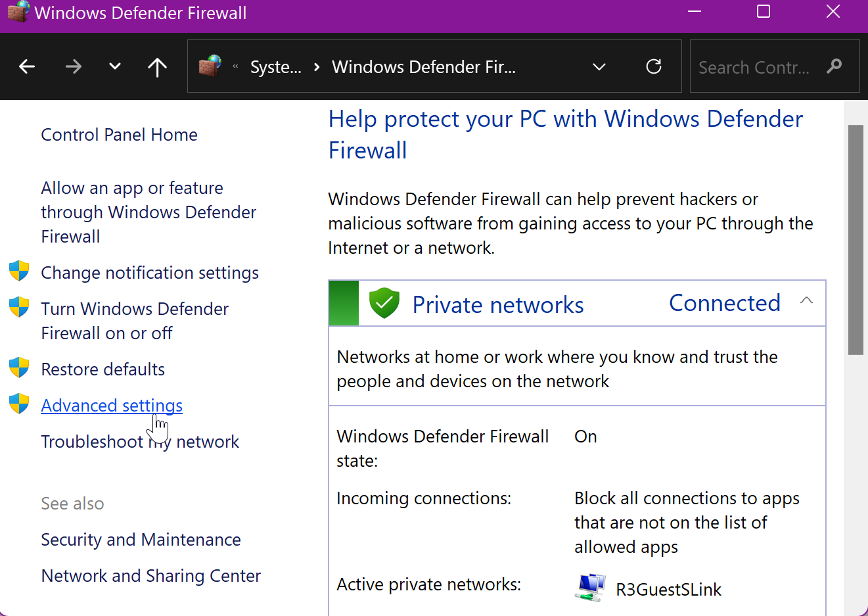This screenshot has height=616, width=868.
Task: Open Network and Sharing Center
Action: click(151, 576)
